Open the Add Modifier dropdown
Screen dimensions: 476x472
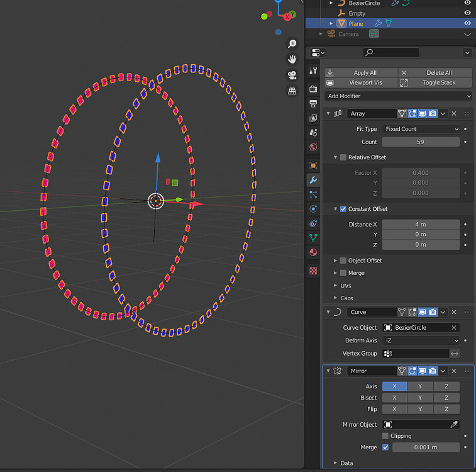pyautogui.click(x=398, y=96)
